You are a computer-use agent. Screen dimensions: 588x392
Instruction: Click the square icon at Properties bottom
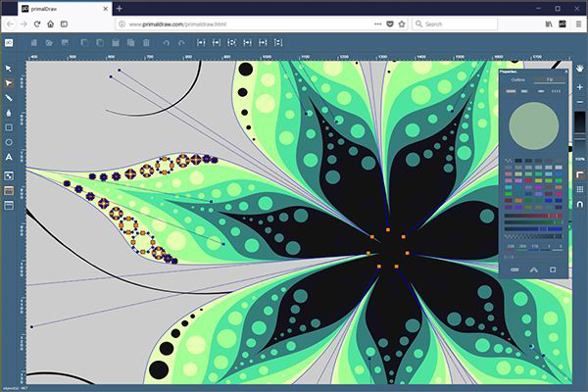pos(553,269)
